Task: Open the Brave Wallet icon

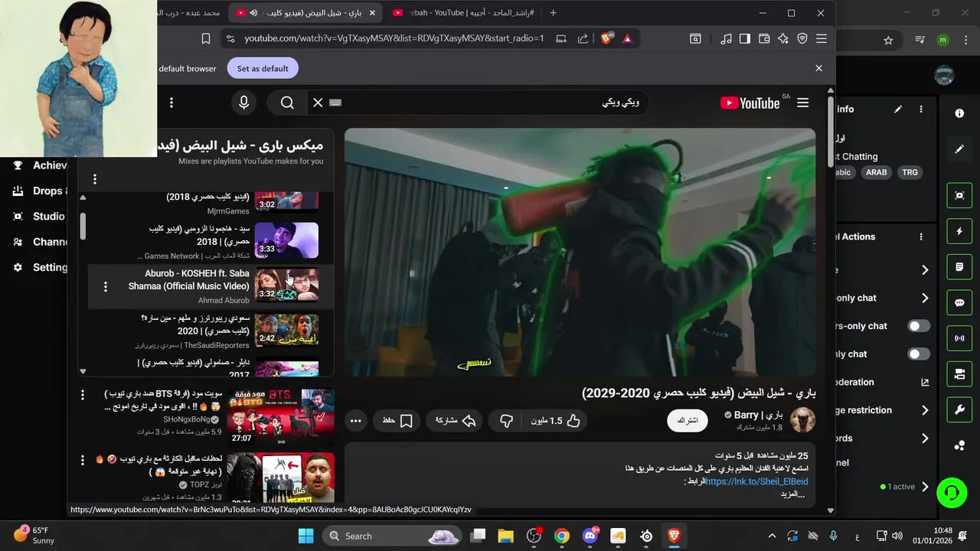Action: click(764, 38)
